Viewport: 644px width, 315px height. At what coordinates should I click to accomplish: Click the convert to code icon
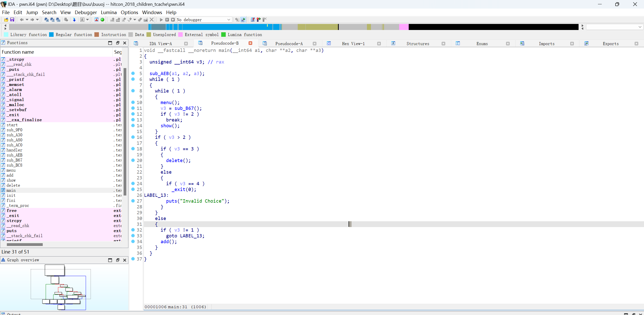(x=112, y=20)
